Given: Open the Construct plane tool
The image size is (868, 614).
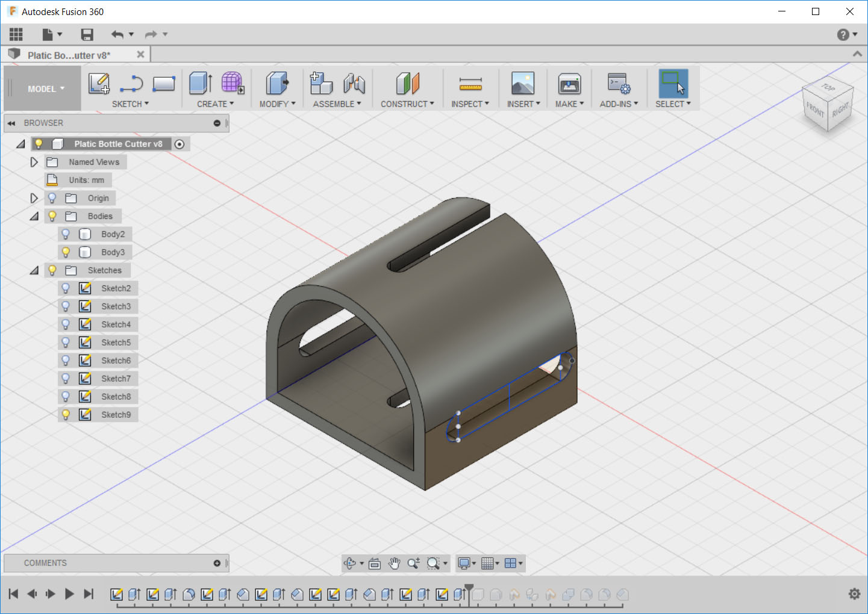Looking at the screenshot, I should [x=408, y=84].
